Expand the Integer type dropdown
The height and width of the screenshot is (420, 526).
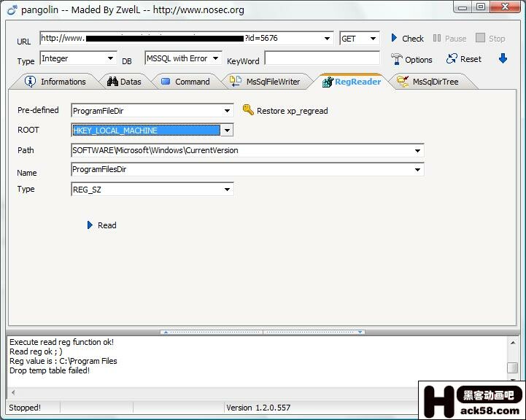pyautogui.click(x=111, y=58)
